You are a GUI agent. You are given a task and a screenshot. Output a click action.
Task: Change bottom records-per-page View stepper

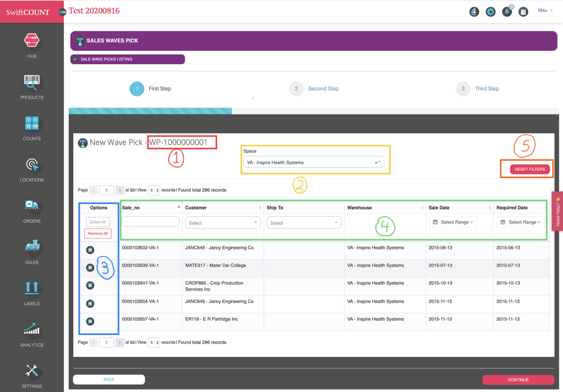click(154, 342)
